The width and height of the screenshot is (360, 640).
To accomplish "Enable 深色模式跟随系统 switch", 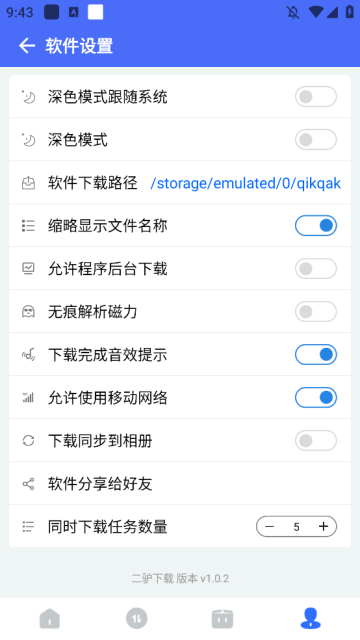I will pyautogui.click(x=316, y=97).
